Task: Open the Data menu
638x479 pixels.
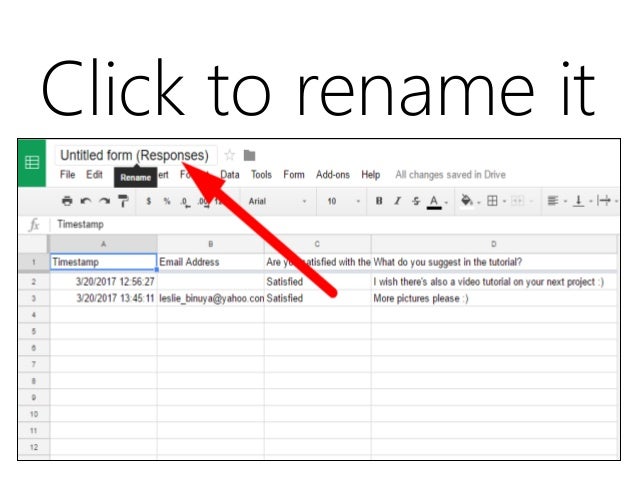Action: click(x=229, y=175)
